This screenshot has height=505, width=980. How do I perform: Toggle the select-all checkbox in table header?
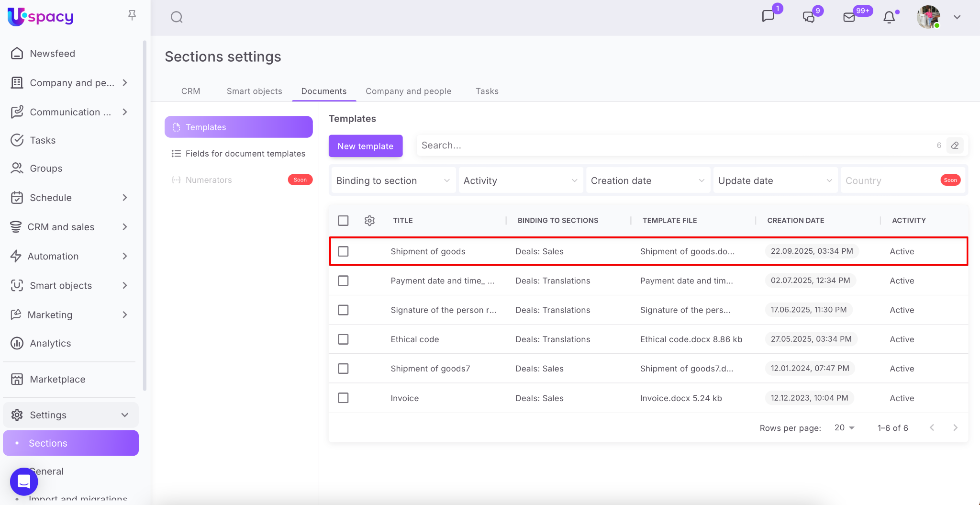(x=343, y=221)
